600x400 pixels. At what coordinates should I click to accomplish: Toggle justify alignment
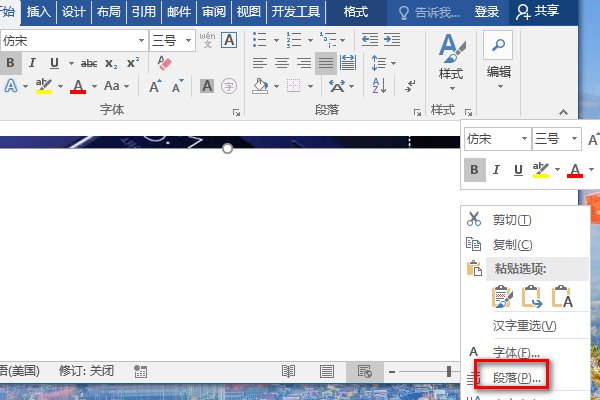point(326,63)
